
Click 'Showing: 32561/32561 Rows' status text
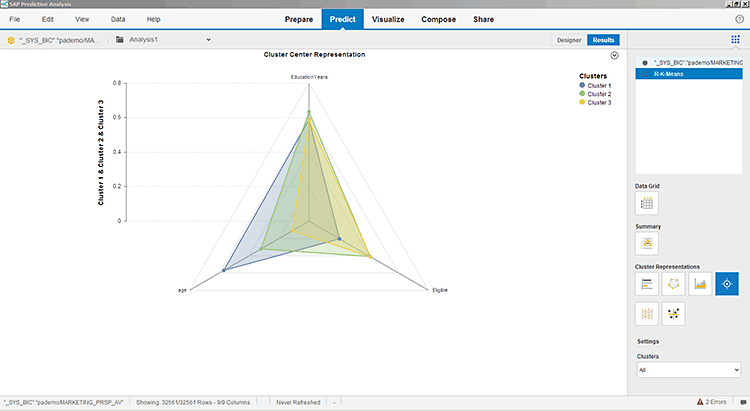(x=193, y=402)
